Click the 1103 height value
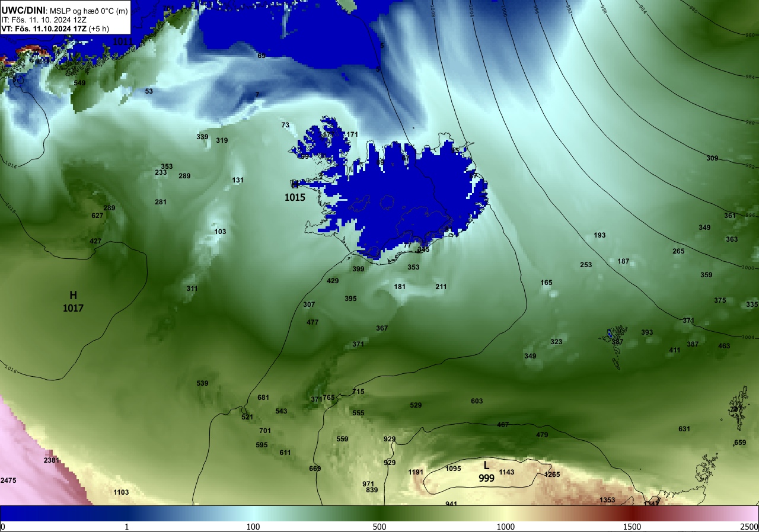 (x=121, y=492)
